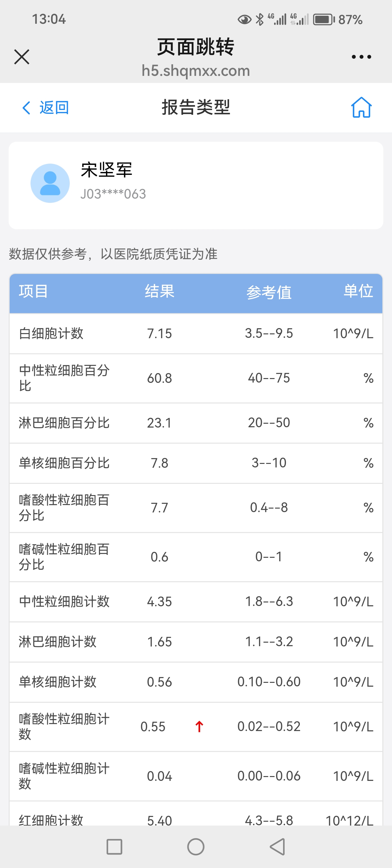Tap the battery icon in status bar
Viewport: 392px width, 868px height.
pyautogui.click(x=324, y=20)
